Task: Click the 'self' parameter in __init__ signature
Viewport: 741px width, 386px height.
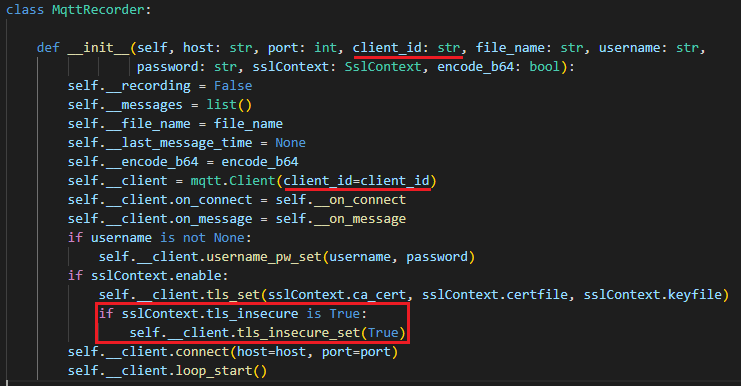Action: pos(152,48)
